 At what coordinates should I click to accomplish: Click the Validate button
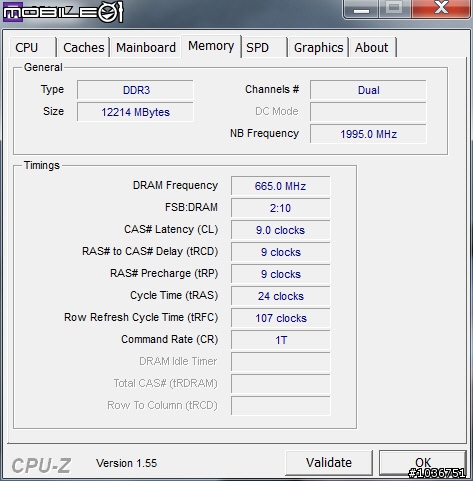tap(329, 463)
